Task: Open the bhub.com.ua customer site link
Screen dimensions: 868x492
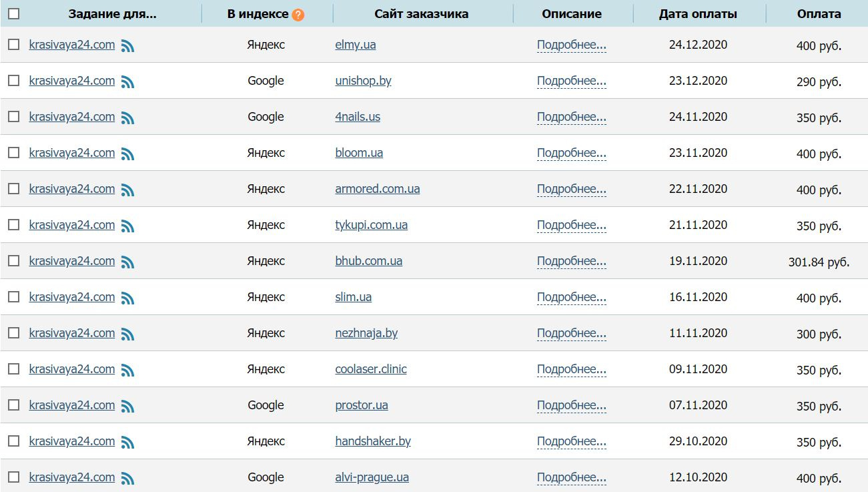Action: pos(368,261)
